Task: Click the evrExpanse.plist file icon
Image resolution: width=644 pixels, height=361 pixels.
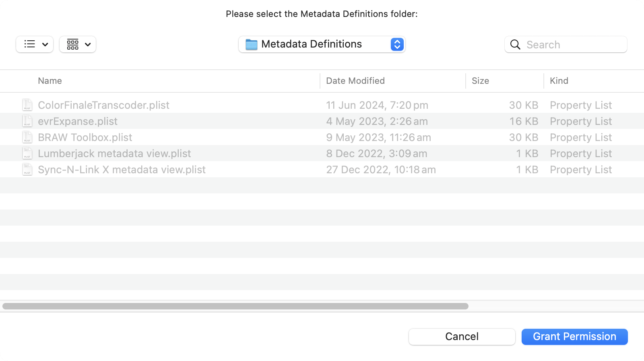Action: pyautogui.click(x=27, y=121)
